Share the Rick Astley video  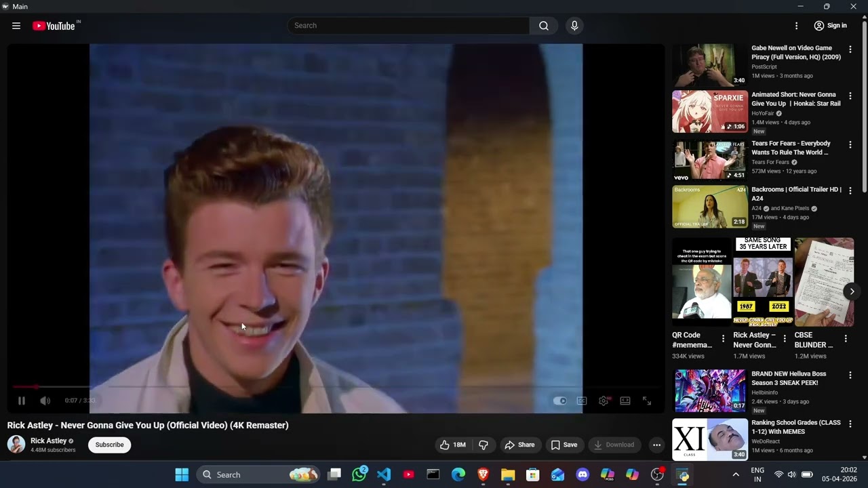(519, 445)
